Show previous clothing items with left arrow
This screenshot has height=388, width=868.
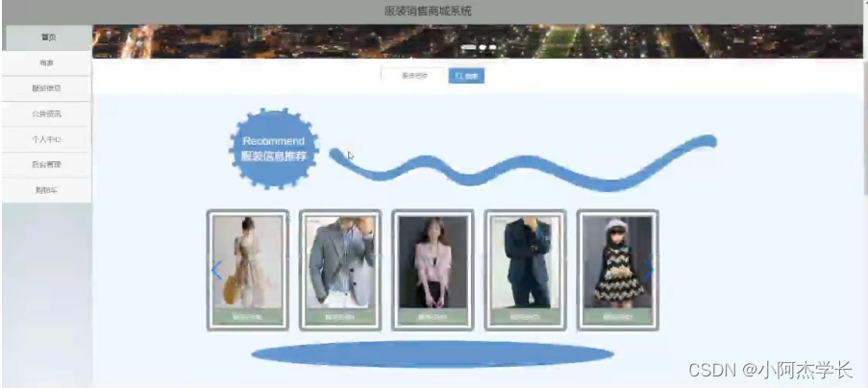click(x=216, y=270)
